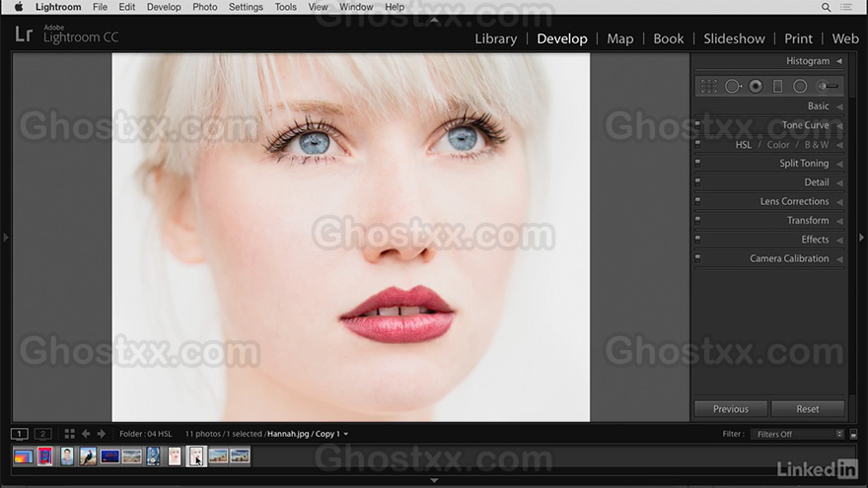Select the last landscape thumbnail
The width and height of the screenshot is (868, 488).
pos(240,456)
